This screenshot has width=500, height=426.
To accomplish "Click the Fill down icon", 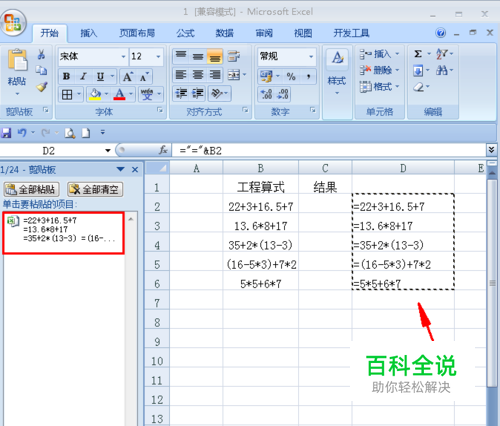I will click(x=418, y=70).
